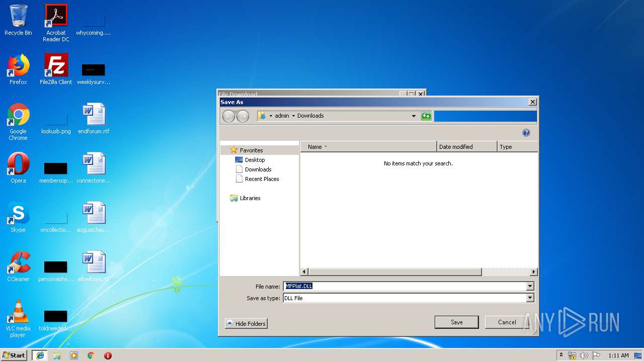Screen dimensions: 644x362
Task: Click horizontal scrollbar in file list
Action: click(395, 272)
